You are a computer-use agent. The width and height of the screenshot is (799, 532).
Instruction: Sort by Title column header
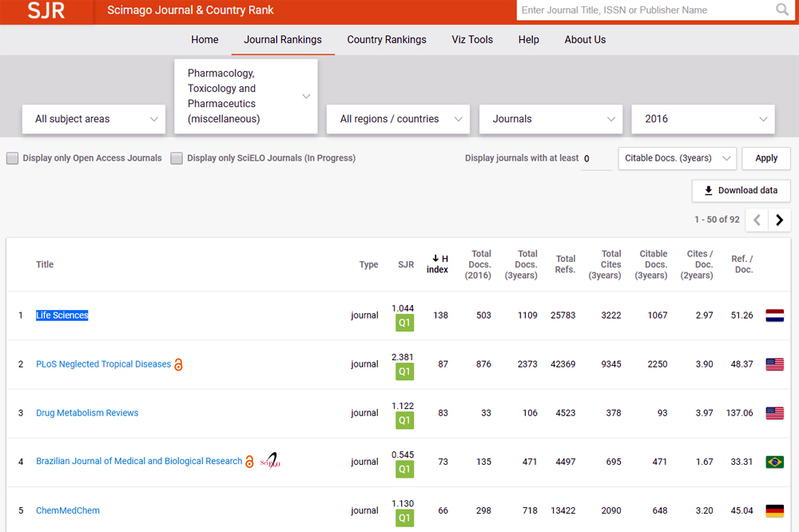coord(45,264)
